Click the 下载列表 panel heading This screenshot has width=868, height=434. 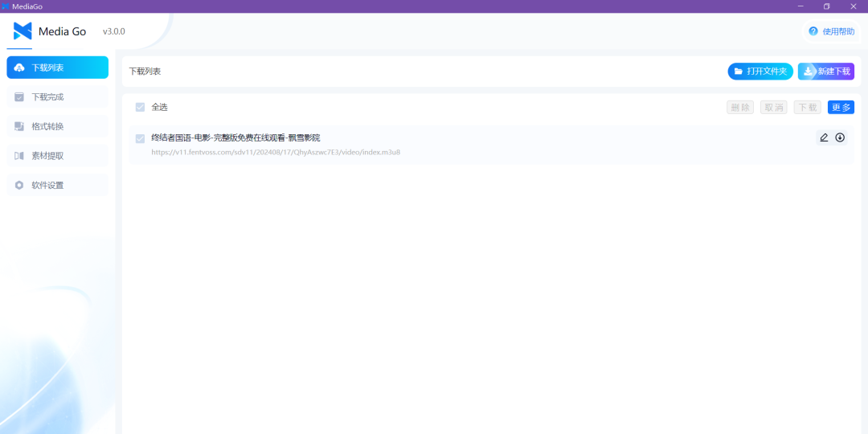tap(145, 72)
